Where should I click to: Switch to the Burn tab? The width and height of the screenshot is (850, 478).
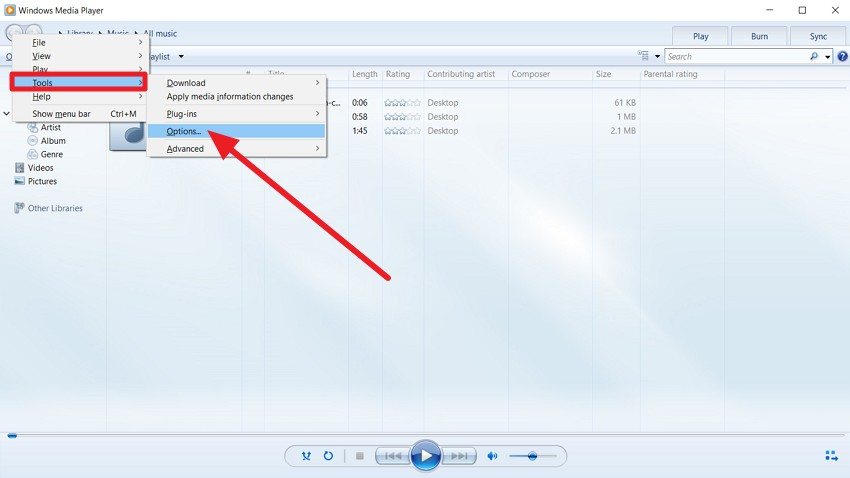(759, 36)
